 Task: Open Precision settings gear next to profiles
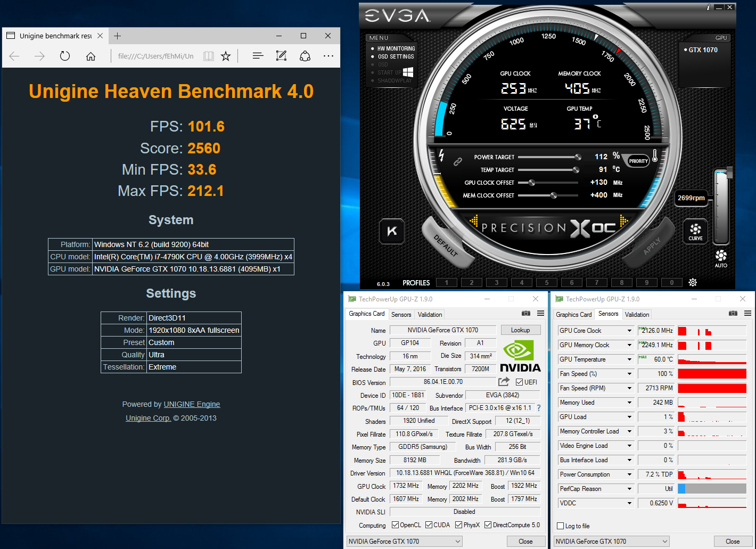point(693,282)
